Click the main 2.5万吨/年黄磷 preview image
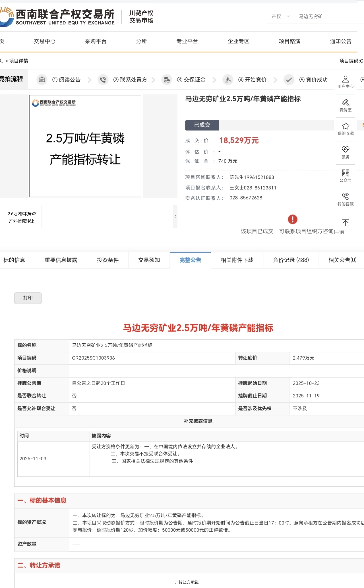Image resolution: width=364 pixels, height=588 pixels. pos(85,146)
